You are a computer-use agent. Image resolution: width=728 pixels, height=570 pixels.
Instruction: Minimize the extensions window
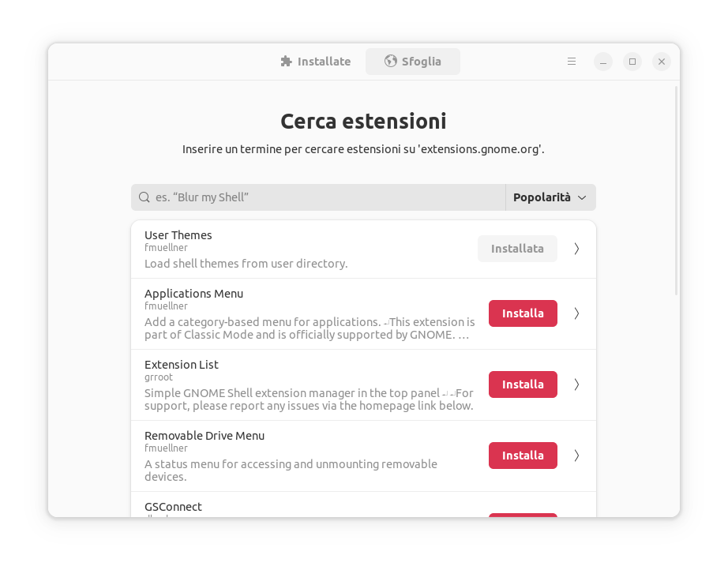click(x=603, y=62)
